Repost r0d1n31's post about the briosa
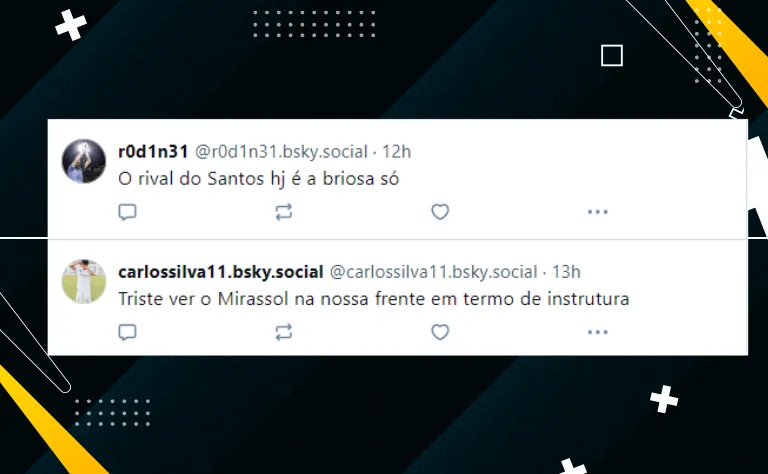This screenshot has height=474, width=768. [x=284, y=212]
